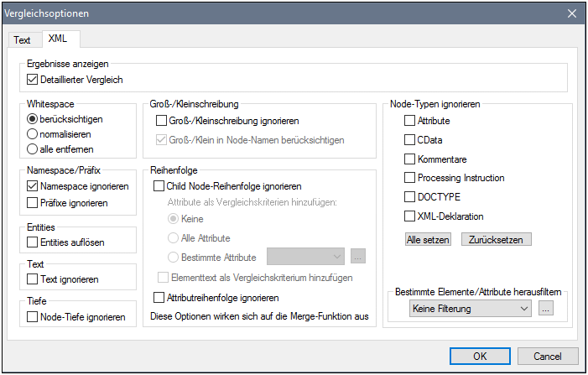Click ellipsis button next to Keine Filterung

tap(545, 309)
